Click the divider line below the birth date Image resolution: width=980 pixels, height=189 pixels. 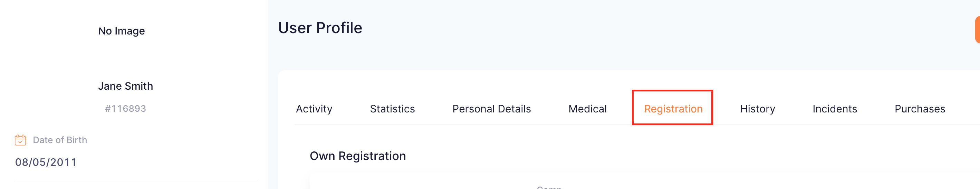coord(136,181)
